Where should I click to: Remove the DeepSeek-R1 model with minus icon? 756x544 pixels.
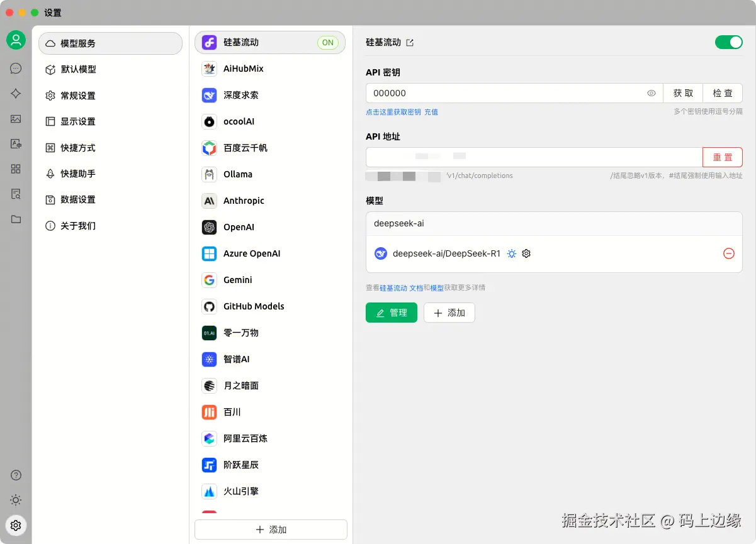coord(728,253)
